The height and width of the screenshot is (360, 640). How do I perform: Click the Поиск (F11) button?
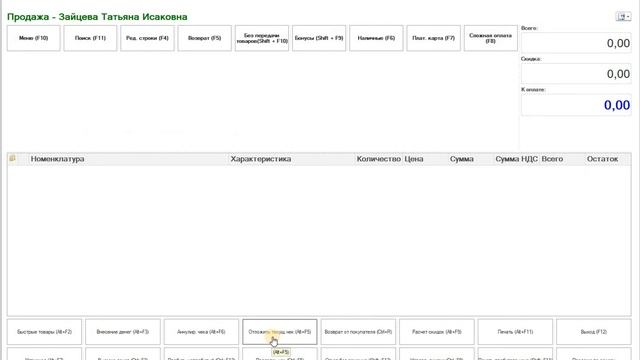click(90, 38)
